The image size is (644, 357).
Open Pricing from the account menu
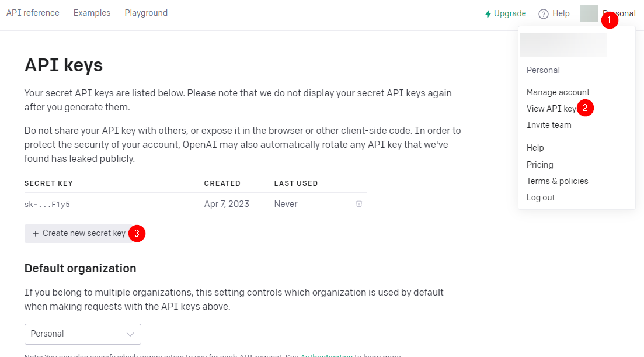539,165
